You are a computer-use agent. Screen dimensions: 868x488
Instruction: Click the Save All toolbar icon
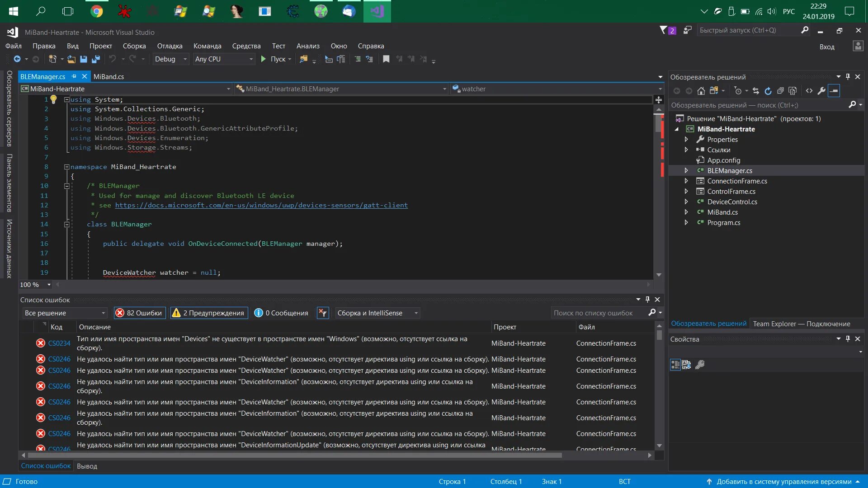pyautogui.click(x=96, y=59)
